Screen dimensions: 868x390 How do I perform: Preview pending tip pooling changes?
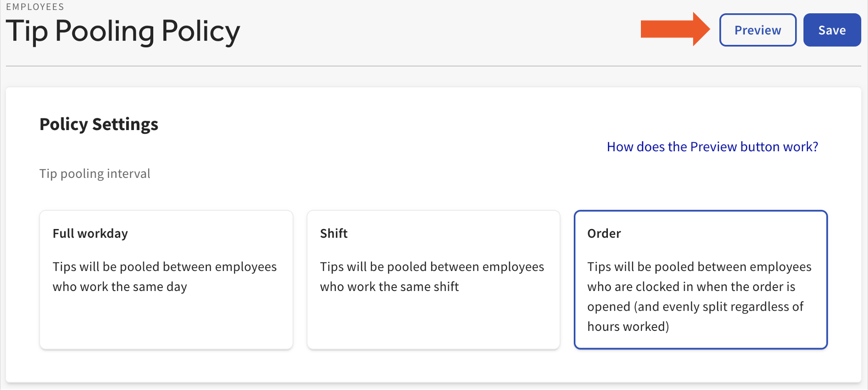click(x=757, y=30)
